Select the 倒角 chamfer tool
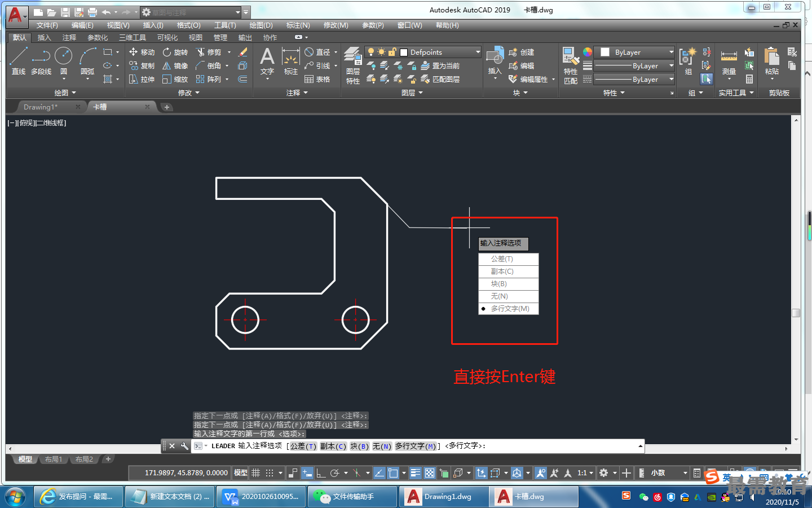Viewport: 812px width, 508px height. [209, 65]
